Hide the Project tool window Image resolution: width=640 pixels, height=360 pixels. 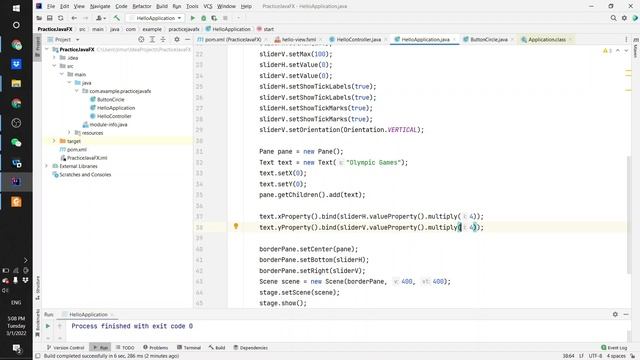[x=187, y=40]
